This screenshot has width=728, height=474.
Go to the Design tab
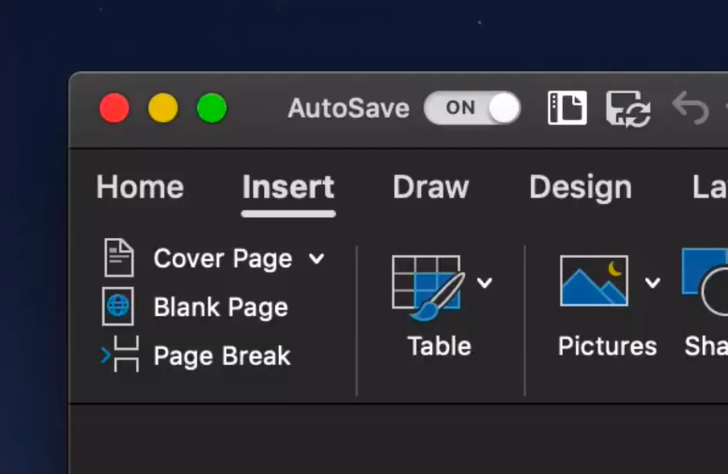[x=580, y=188]
